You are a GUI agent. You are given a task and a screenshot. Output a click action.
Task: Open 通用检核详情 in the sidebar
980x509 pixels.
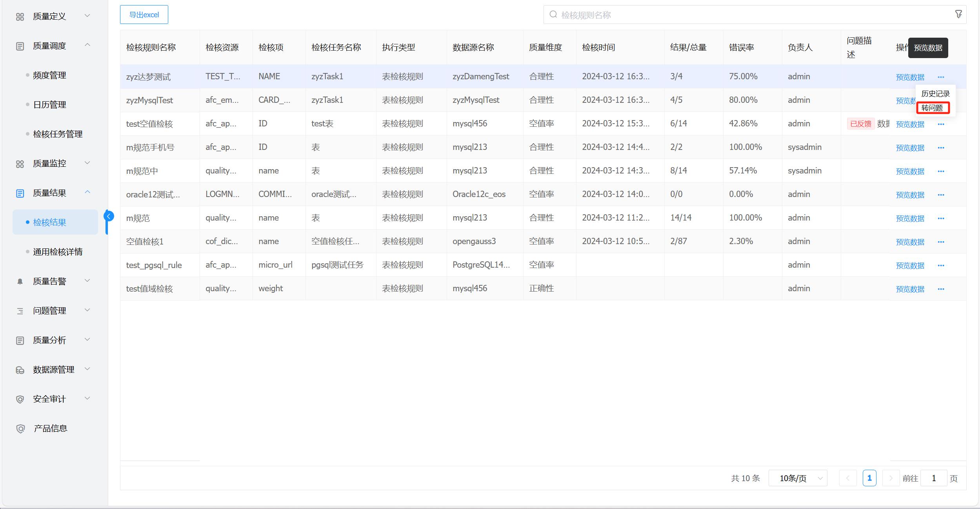pyautogui.click(x=58, y=252)
